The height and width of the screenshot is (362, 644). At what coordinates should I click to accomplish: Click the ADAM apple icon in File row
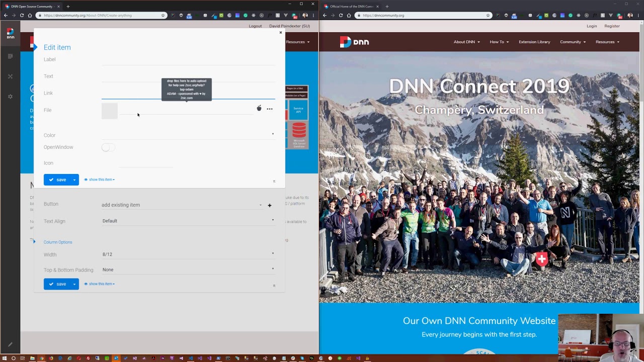259,109
